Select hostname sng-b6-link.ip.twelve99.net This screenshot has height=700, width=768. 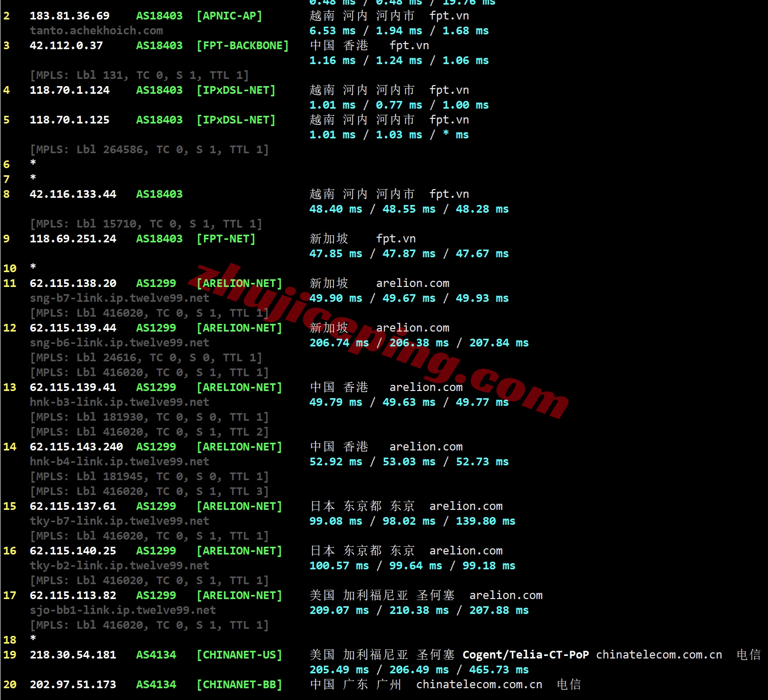119,343
